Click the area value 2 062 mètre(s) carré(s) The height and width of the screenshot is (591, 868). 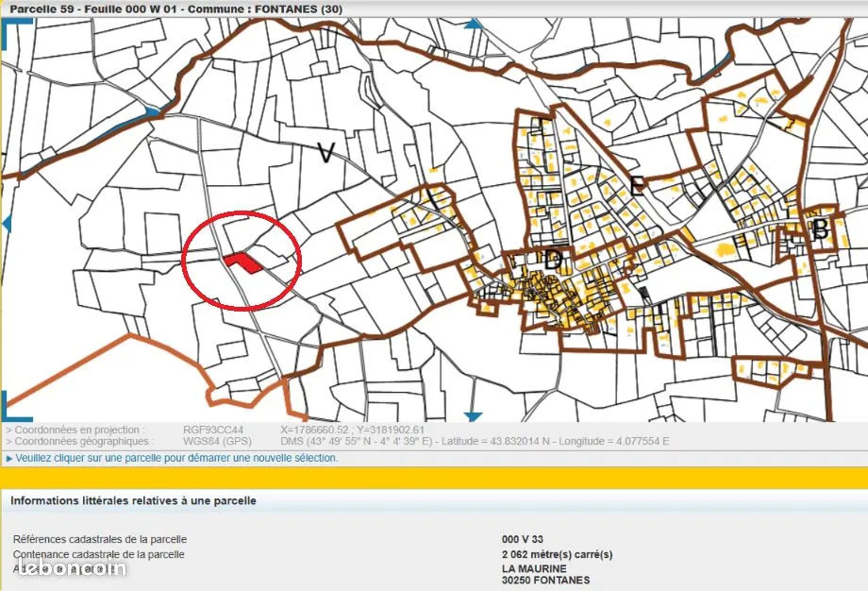(558, 554)
